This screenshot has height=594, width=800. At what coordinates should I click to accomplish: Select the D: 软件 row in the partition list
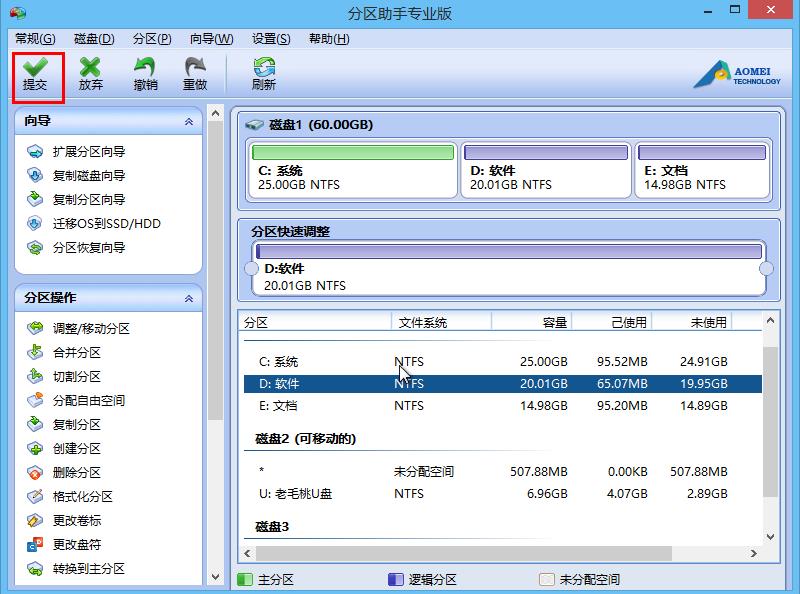pos(503,384)
